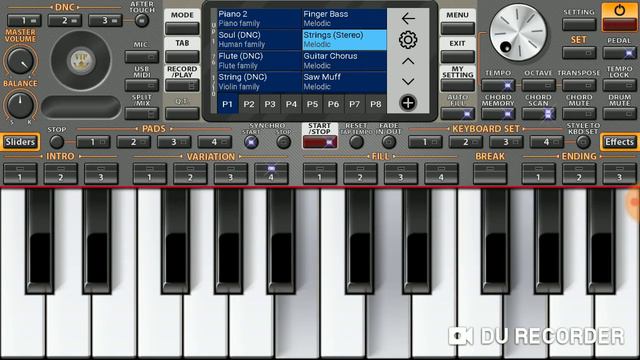
Task: Toggle the After Touch button
Action: coord(142,20)
